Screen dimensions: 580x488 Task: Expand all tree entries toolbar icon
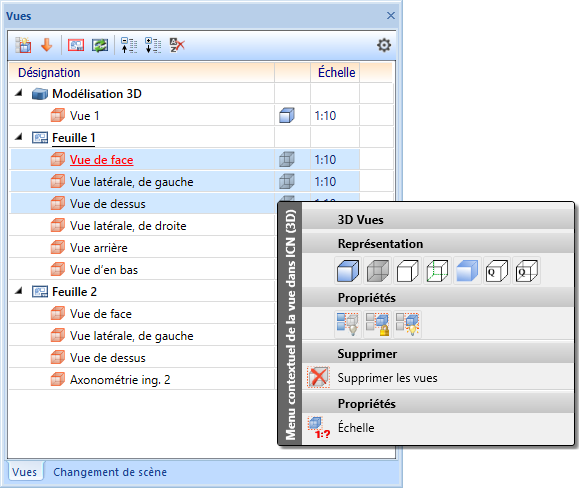click(x=153, y=46)
